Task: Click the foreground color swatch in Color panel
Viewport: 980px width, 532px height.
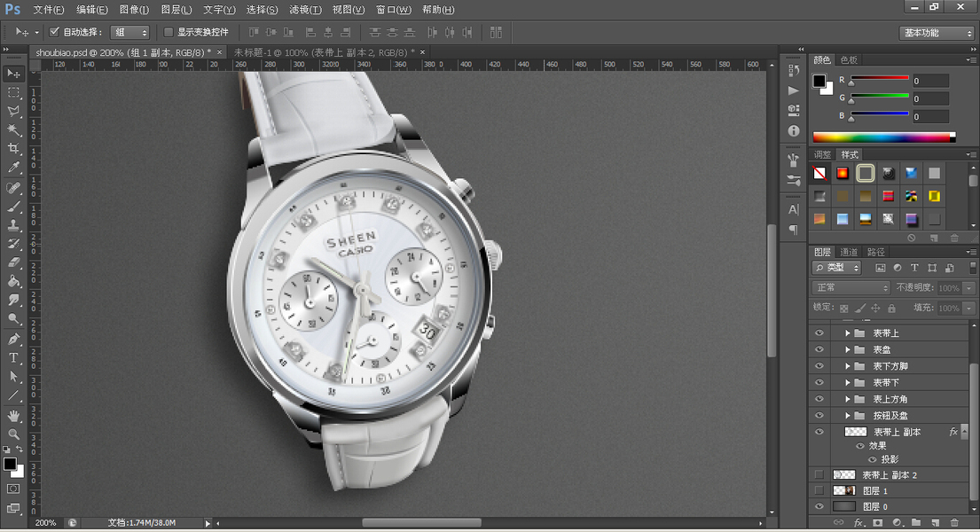Action: coord(819,81)
